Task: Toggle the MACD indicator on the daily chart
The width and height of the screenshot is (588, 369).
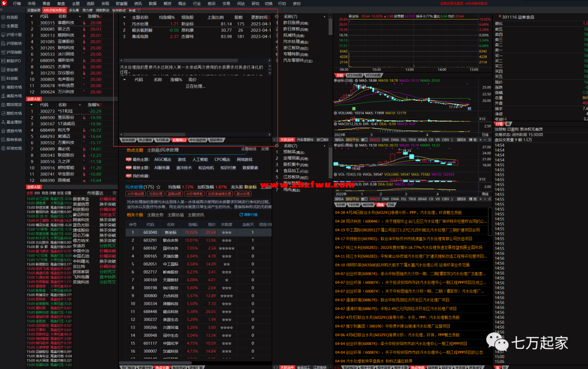Action: tap(375, 140)
